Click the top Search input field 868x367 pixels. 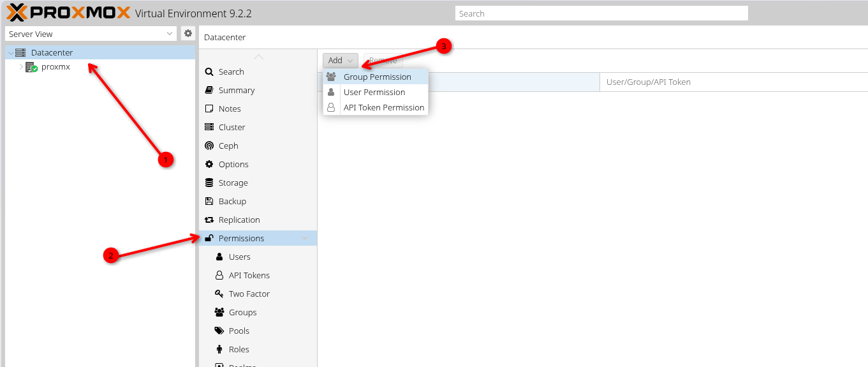(x=601, y=13)
